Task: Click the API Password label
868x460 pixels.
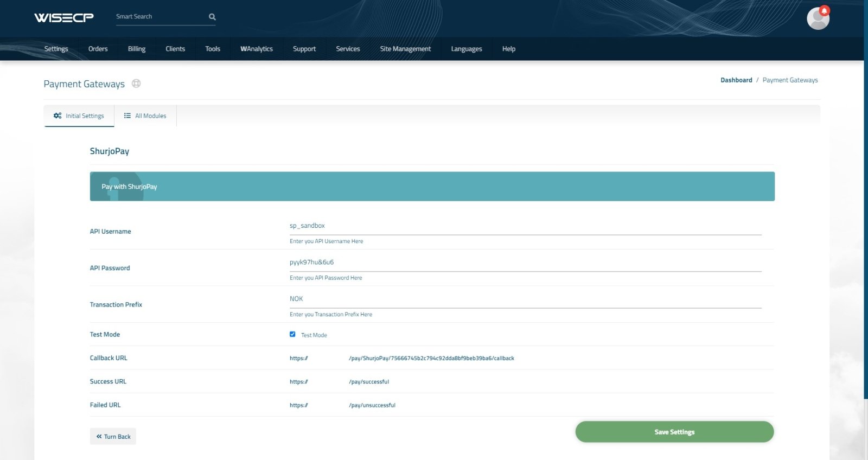Action: tap(110, 268)
